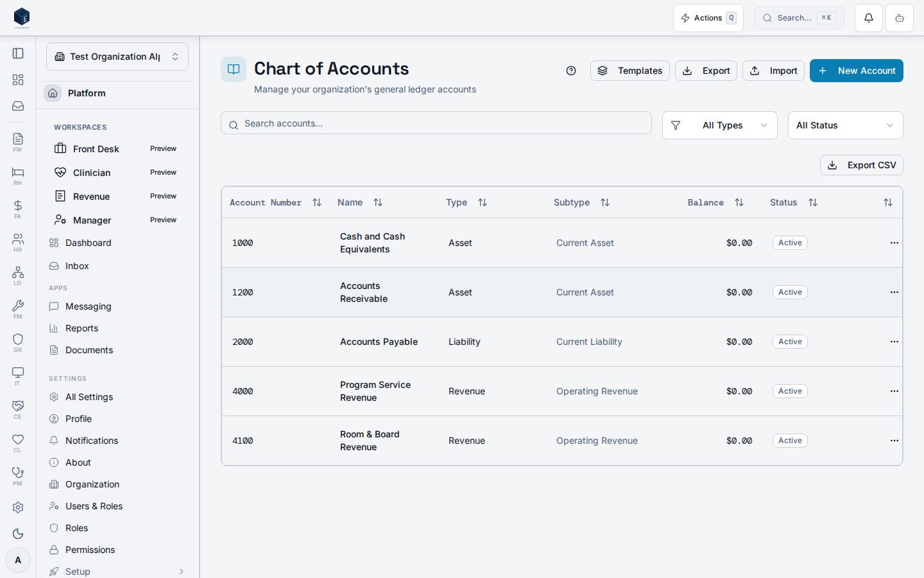
Task: Open the FM wrench module icon
Action: (18, 309)
